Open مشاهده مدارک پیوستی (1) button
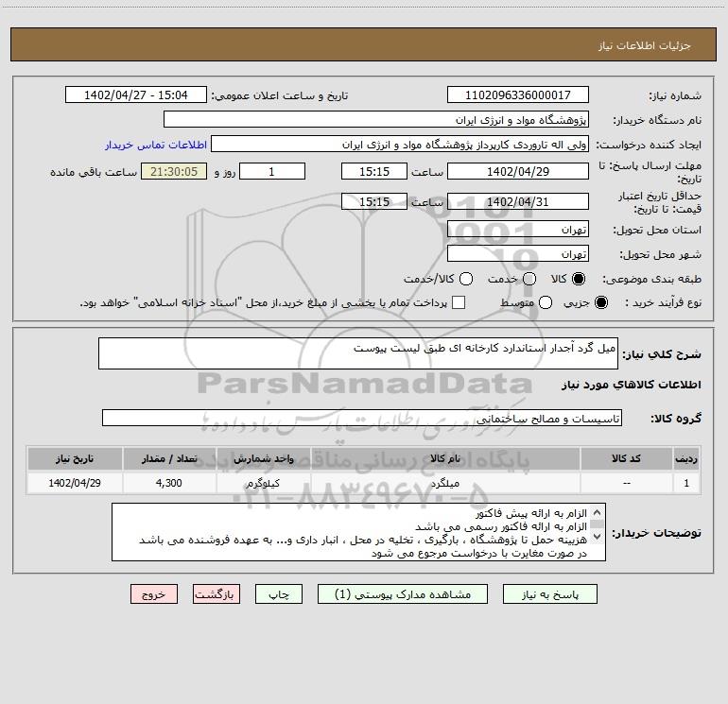The height and width of the screenshot is (704, 728). click(x=403, y=594)
